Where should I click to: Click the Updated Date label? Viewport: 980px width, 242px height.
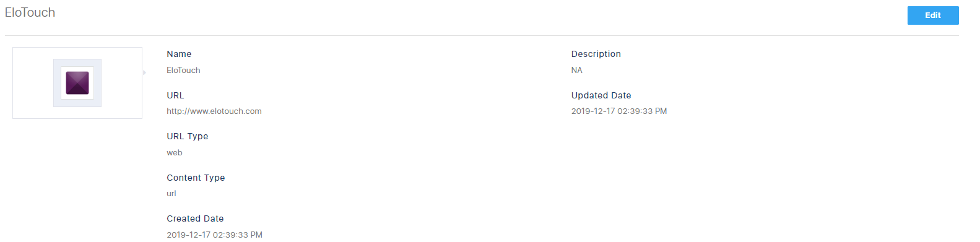pyautogui.click(x=601, y=95)
